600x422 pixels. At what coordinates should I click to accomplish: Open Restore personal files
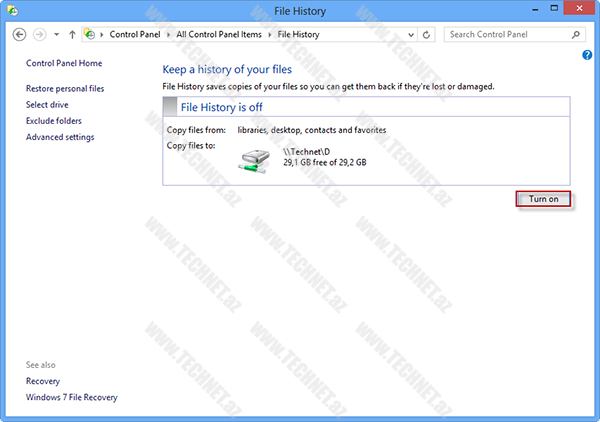[x=65, y=88]
